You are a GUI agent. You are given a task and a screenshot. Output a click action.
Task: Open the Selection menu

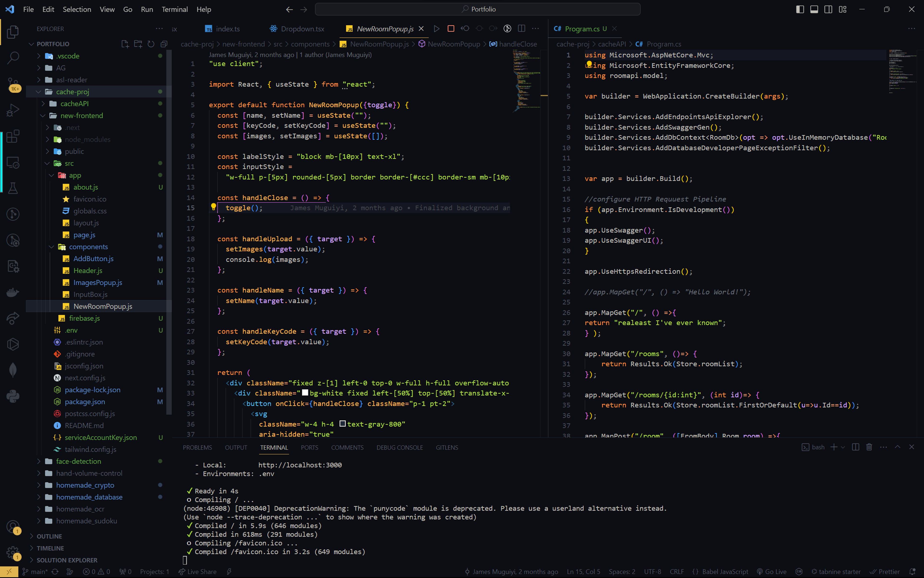tap(77, 9)
